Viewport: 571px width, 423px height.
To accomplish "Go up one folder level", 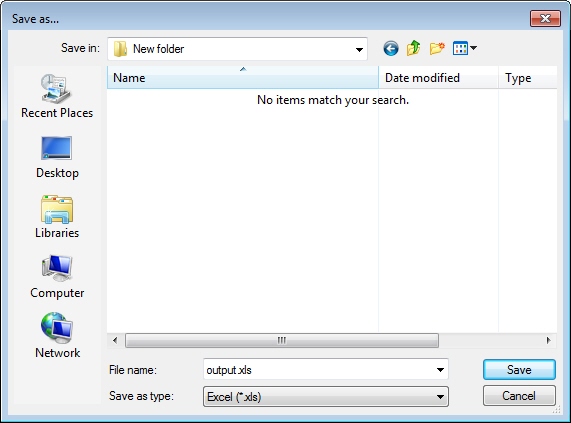I will coord(414,48).
